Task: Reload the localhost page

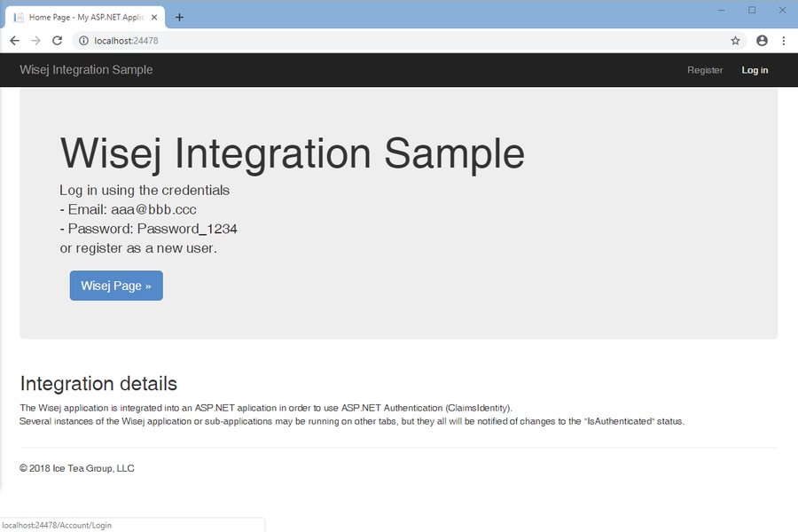Action: (x=57, y=41)
